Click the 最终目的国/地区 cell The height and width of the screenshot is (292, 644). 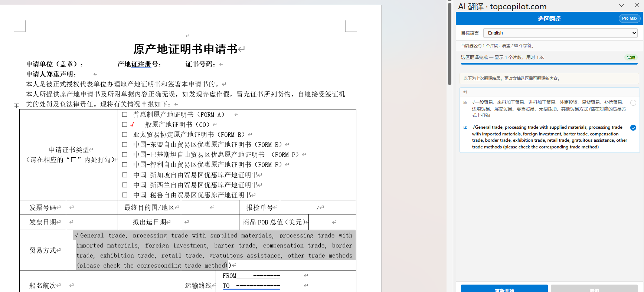[x=149, y=207]
